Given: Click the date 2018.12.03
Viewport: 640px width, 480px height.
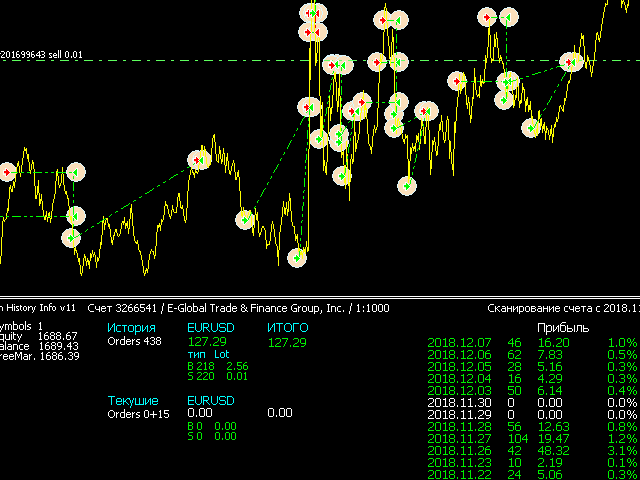Looking at the screenshot, I should coord(459,390).
